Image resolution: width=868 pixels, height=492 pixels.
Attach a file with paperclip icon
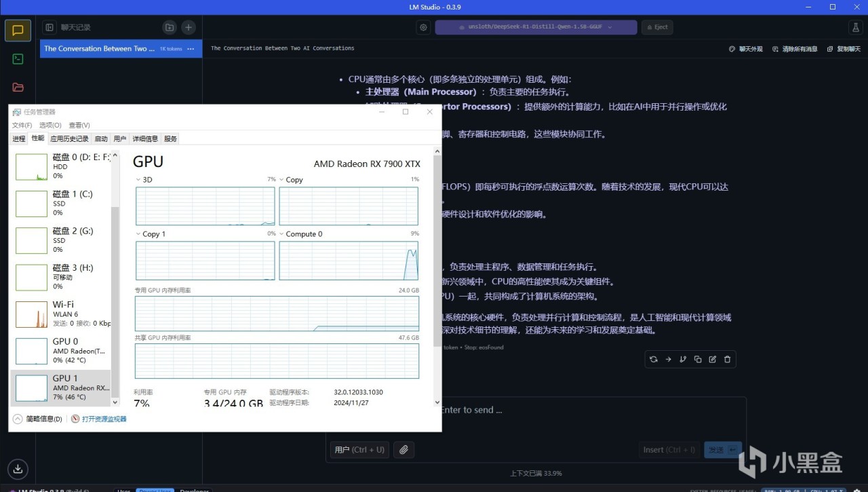pyautogui.click(x=403, y=449)
